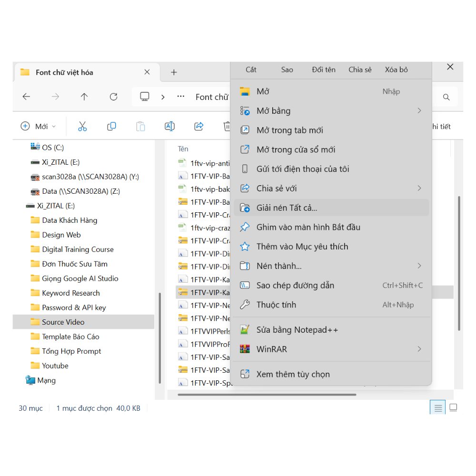476x476 pixels.
Task: Click the Paste icon in the toolbar
Action: (140, 126)
